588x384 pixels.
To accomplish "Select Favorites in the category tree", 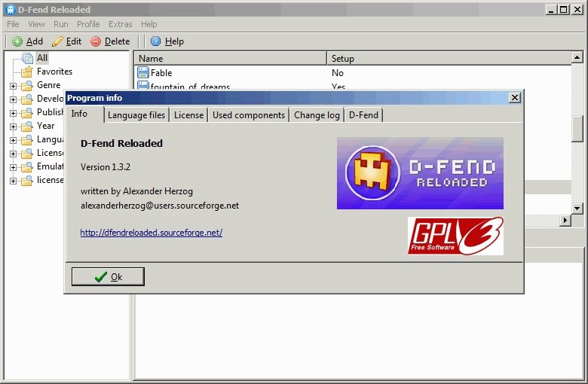I will pyautogui.click(x=54, y=72).
